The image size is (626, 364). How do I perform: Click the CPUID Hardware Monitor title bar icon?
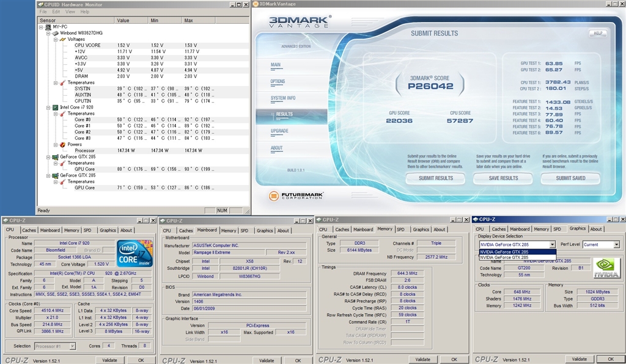click(x=40, y=4)
